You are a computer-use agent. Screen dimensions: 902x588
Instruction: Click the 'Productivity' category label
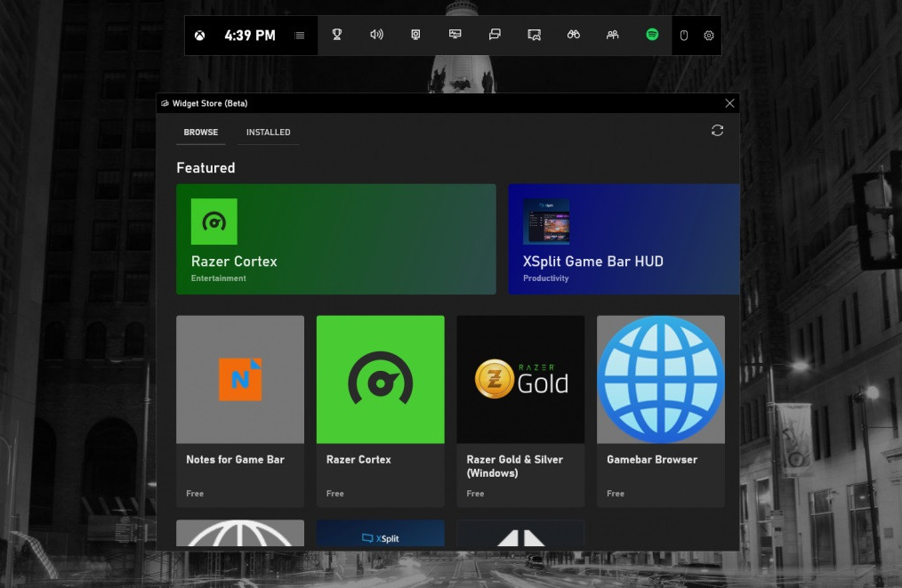point(546,278)
